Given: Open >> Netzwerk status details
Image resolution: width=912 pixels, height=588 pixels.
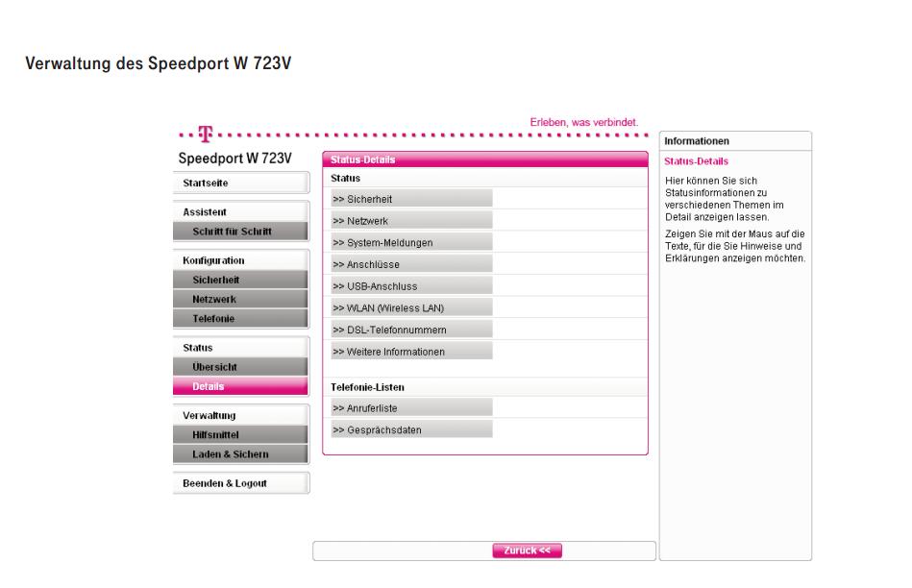Looking at the screenshot, I should pyautogui.click(x=411, y=220).
